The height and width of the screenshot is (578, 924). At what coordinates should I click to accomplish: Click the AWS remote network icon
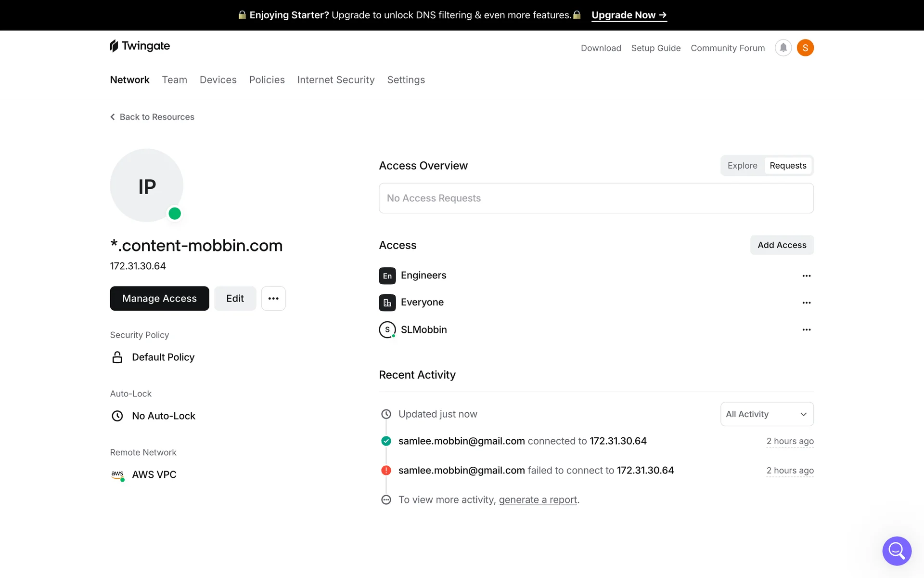[x=117, y=474]
